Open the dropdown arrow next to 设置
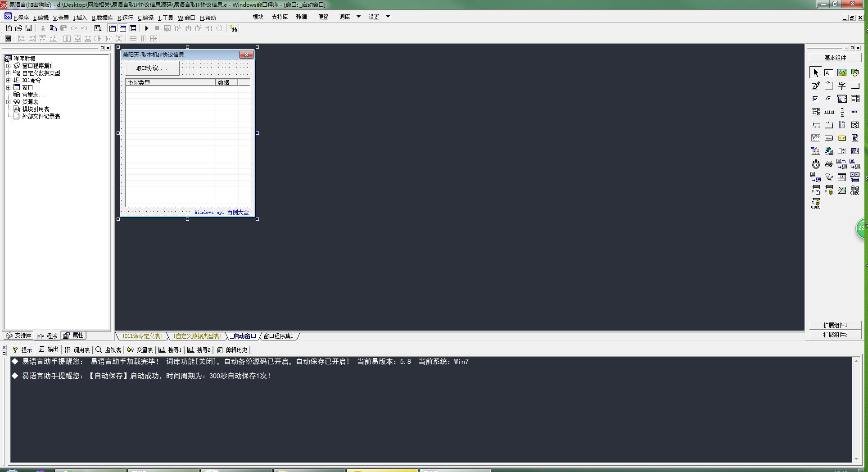Screen dimensions: 868x472 (x=388, y=17)
